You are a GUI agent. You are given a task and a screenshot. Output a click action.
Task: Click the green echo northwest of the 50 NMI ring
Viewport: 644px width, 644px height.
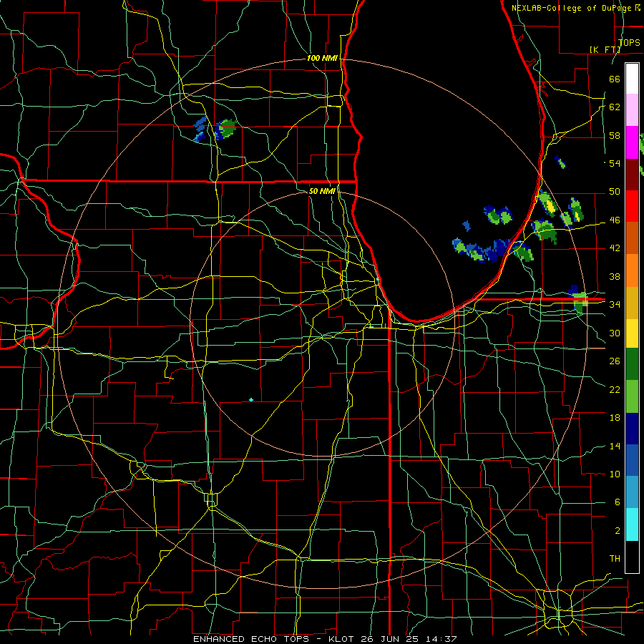225,130
